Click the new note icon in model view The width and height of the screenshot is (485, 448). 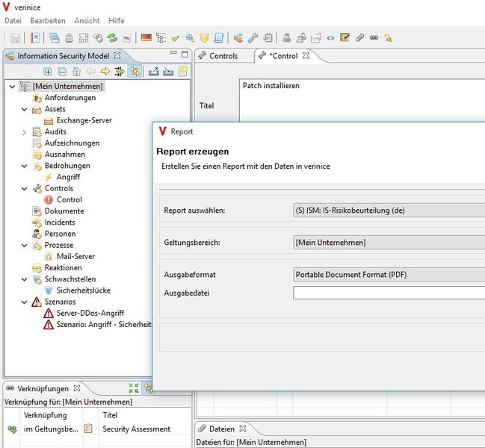pos(183,72)
